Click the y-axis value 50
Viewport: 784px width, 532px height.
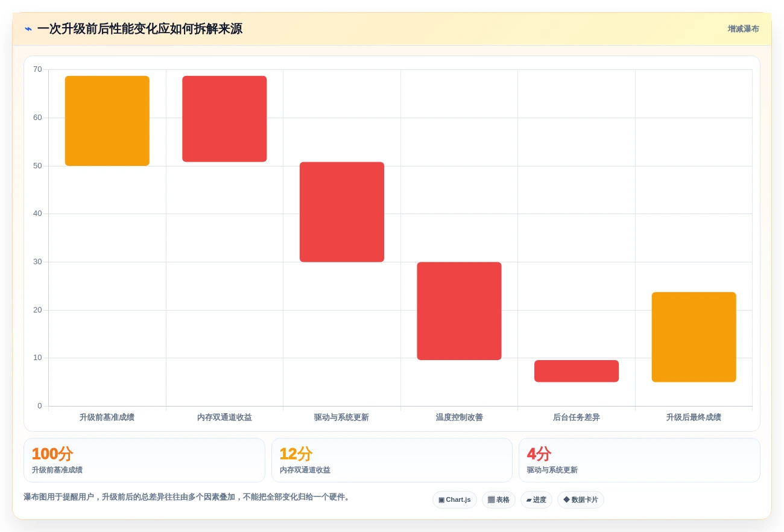(x=37, y=166)
